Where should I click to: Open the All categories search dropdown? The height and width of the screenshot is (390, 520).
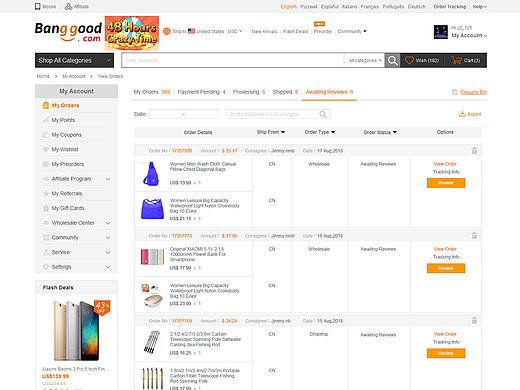tap(365, 60)
